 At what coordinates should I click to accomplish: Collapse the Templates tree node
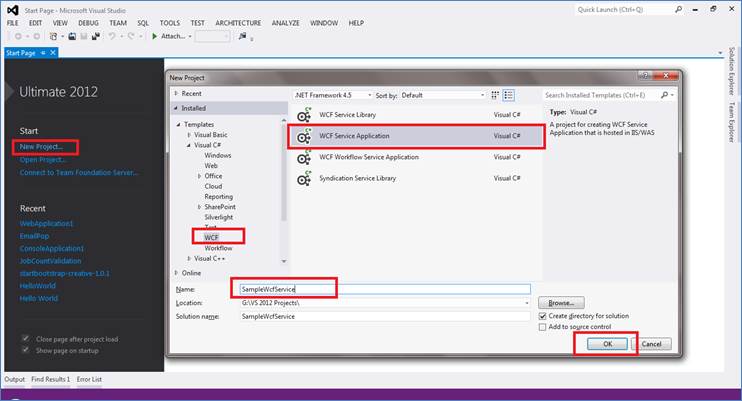tap(178, 124)
